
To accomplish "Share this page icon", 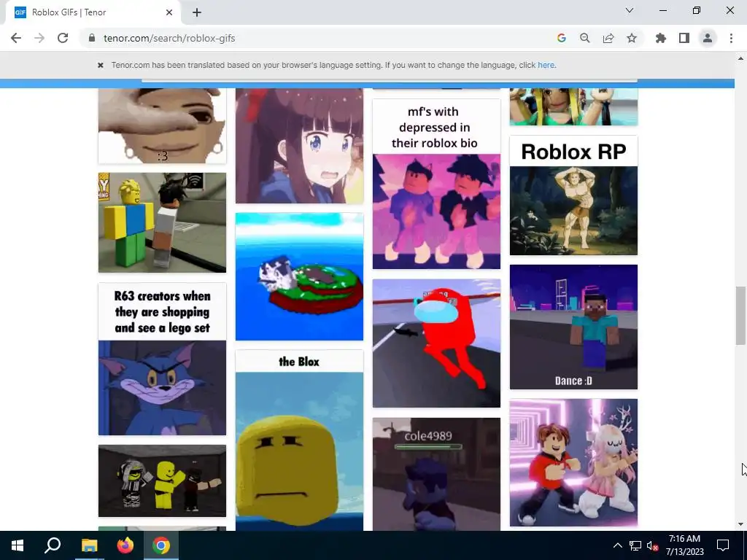I will [608, 38].
